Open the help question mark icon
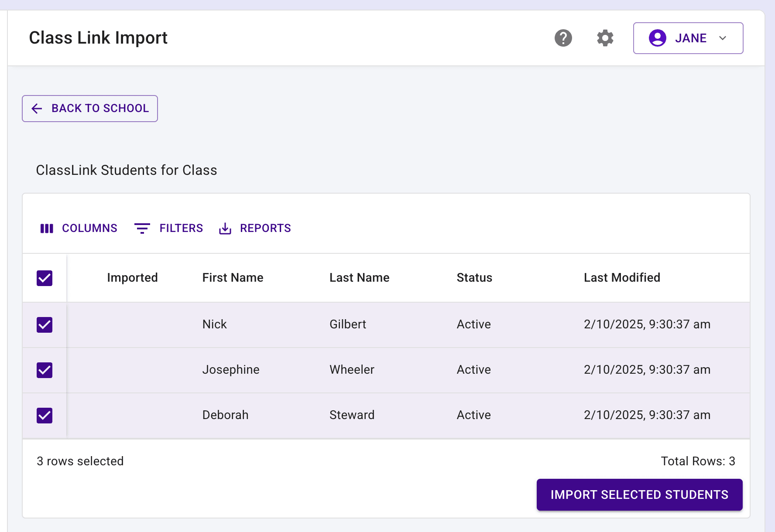775x532 pixels. 563,38
